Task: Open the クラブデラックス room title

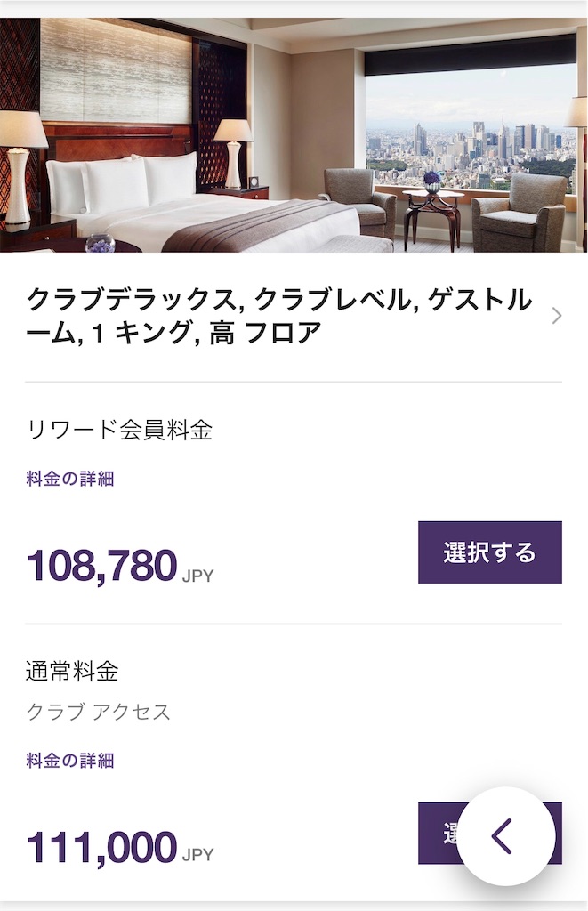Action: coord(279,317)
